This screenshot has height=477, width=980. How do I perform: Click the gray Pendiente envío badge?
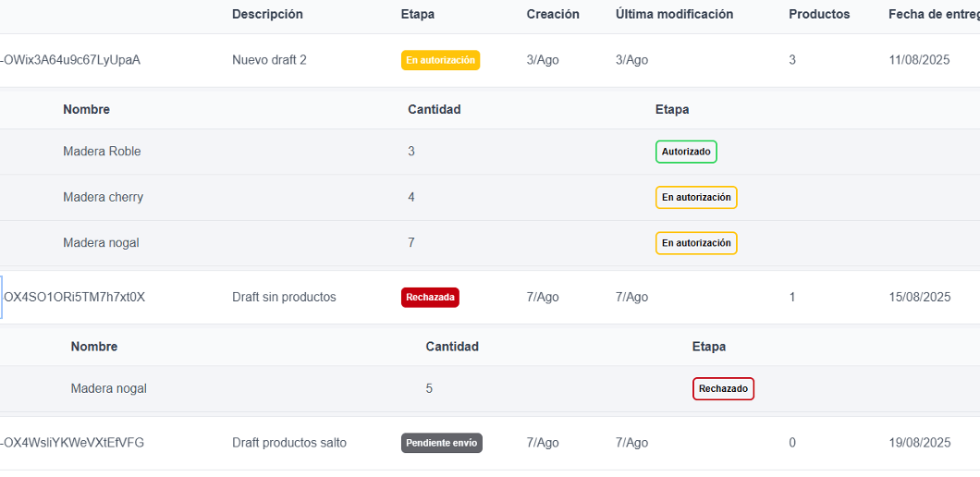441,443
